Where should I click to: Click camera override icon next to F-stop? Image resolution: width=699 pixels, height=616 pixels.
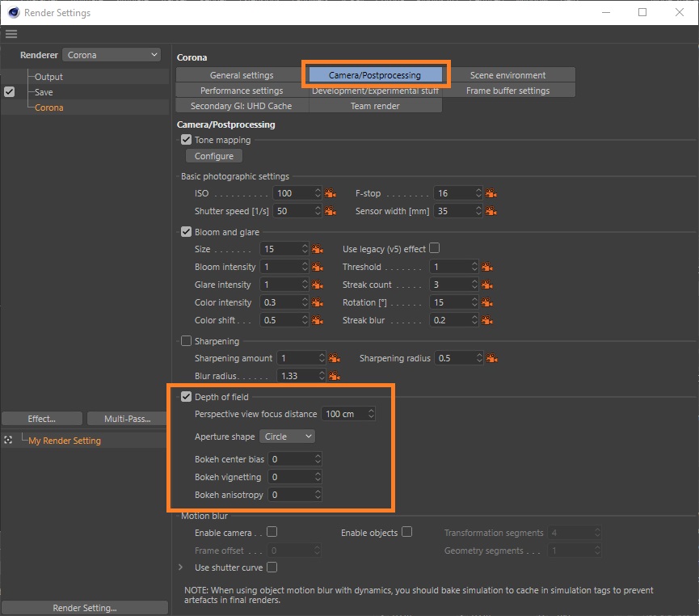(x=491, y=193)
